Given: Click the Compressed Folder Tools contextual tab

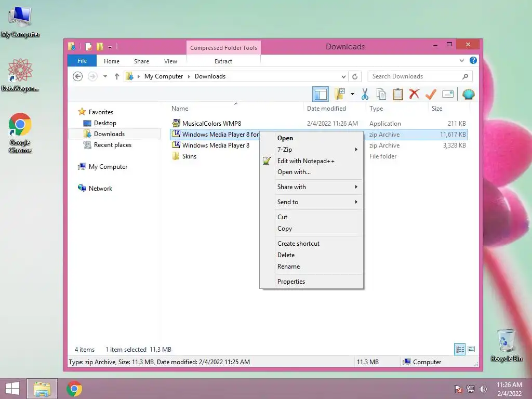Looking at the screenshot, I should tap(223, 48).
